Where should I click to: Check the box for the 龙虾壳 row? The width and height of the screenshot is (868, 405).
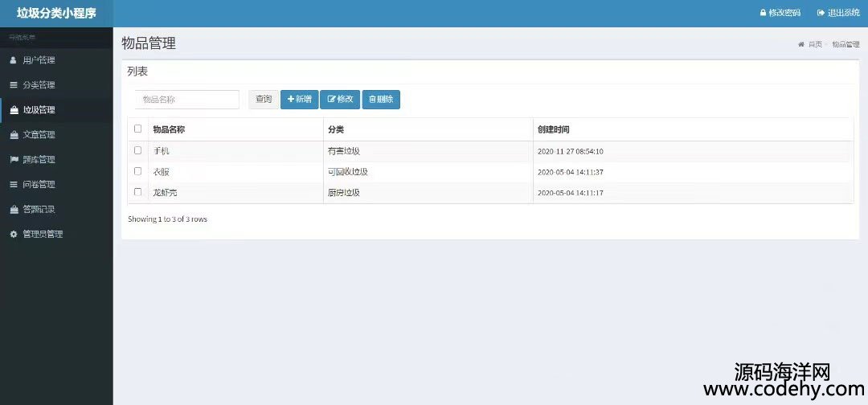pos(138,192)
